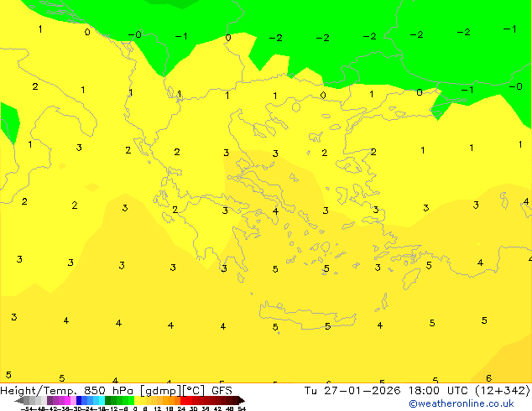Screen dimensions: 532x411
Task: Click the '54' legend scale value
Action: tap(242, 408)
